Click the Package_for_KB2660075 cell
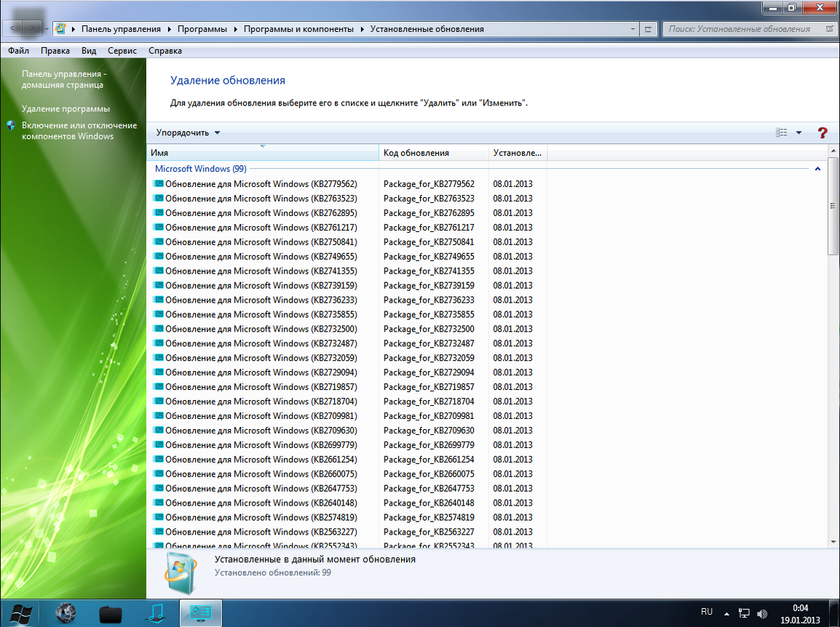Viewport: 840px width, 627px height. pos(429,474)
